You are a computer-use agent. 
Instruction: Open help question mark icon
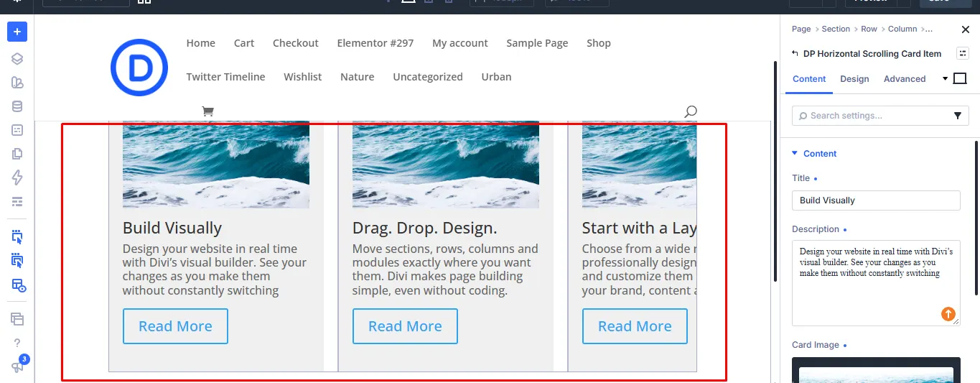pos(17,343)
